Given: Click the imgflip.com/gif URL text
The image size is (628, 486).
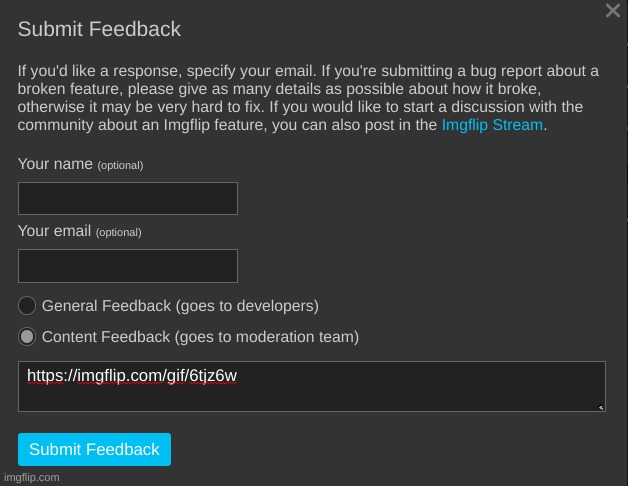Looking at the screenshot, I should click(x=132, y=376).
